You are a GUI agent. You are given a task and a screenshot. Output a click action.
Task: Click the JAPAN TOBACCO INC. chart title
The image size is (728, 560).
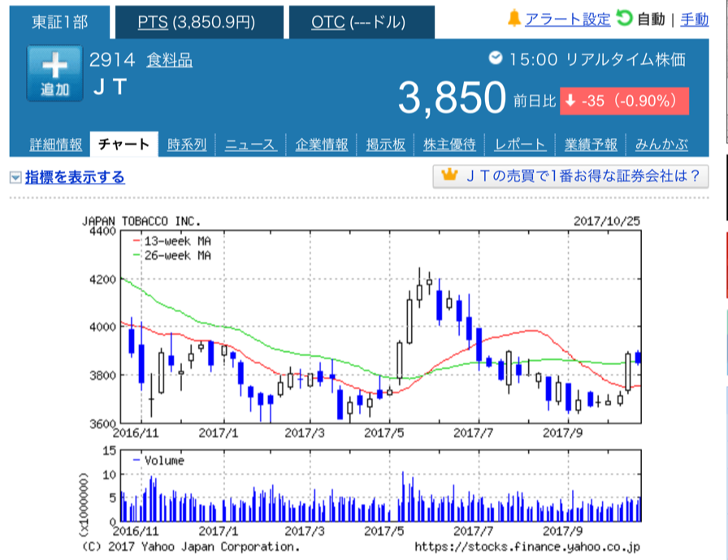click(141, 221)
